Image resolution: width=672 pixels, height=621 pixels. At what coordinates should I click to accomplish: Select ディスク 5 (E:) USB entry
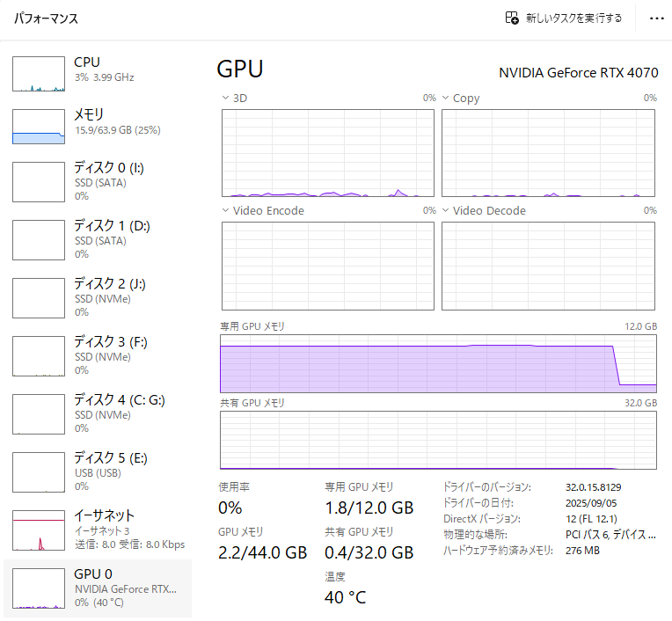[97, 471]
